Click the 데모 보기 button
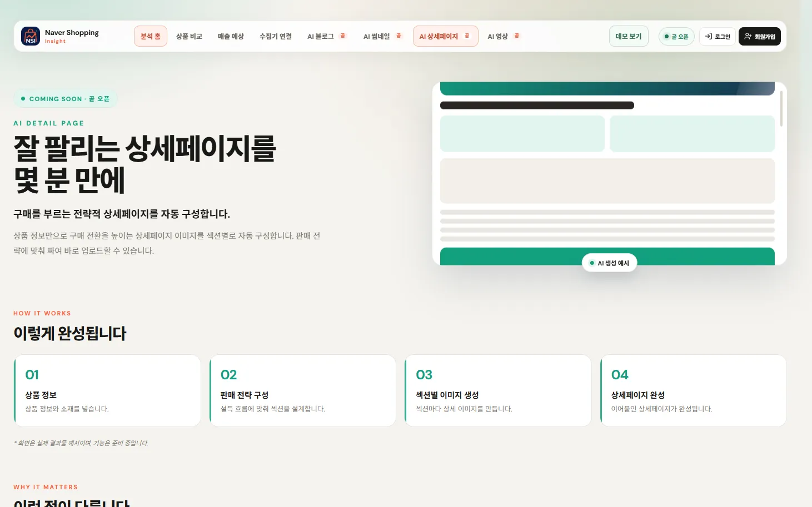This screenshot has width=812, height=507. pos(629,36)
